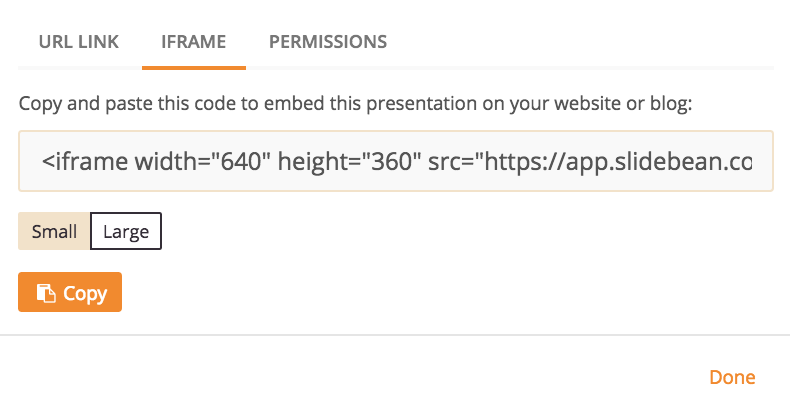Screen dimensions: 790x410
Task: Set embed size toggle to Large
Action: (x=126, y=231)
